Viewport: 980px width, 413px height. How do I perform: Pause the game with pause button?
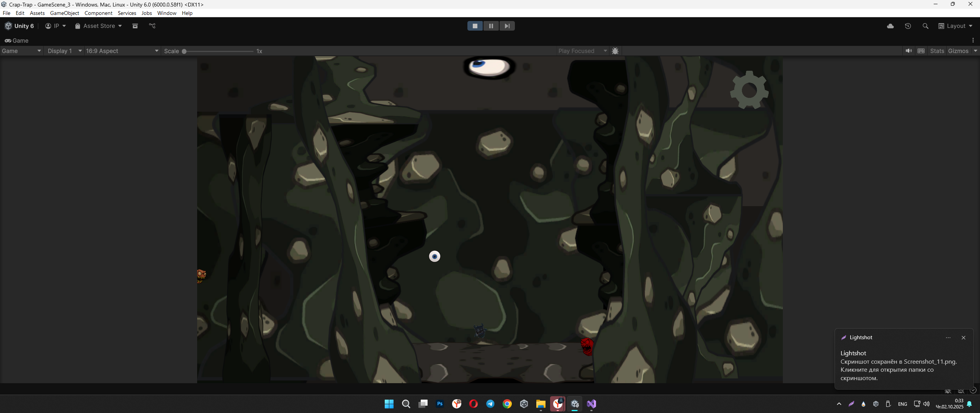pyautogui.click(x=491, y=26)
